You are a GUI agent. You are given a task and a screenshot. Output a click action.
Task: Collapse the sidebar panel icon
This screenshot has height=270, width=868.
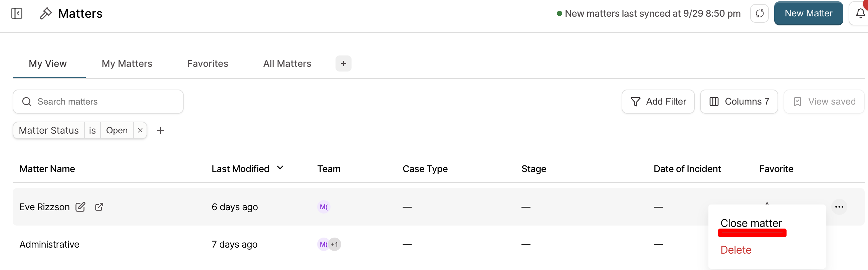[16, 13]
